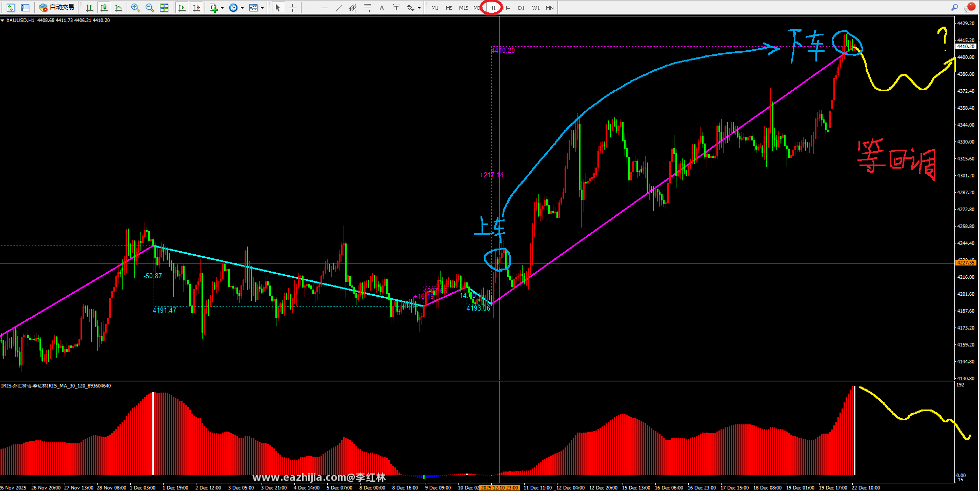Switch to W1 timeframe
980x491 pixels.
[x=535, y=8]
